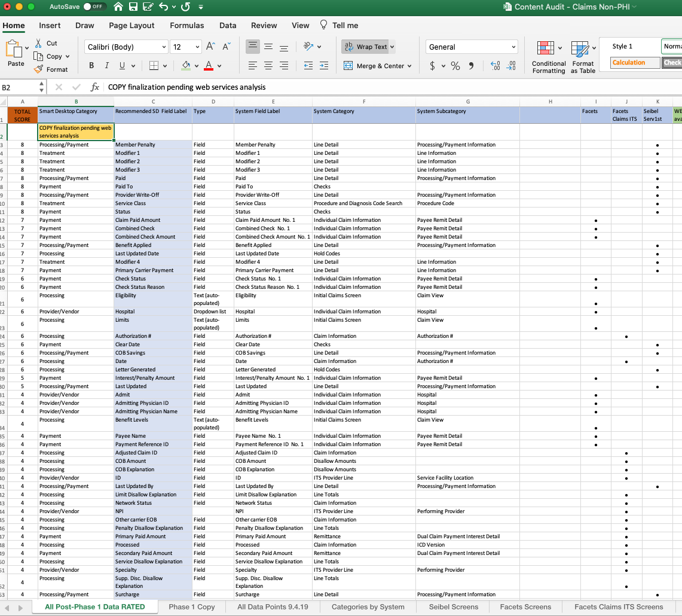
Task: Click the Cut scissors icon
Action: [38, 42]
